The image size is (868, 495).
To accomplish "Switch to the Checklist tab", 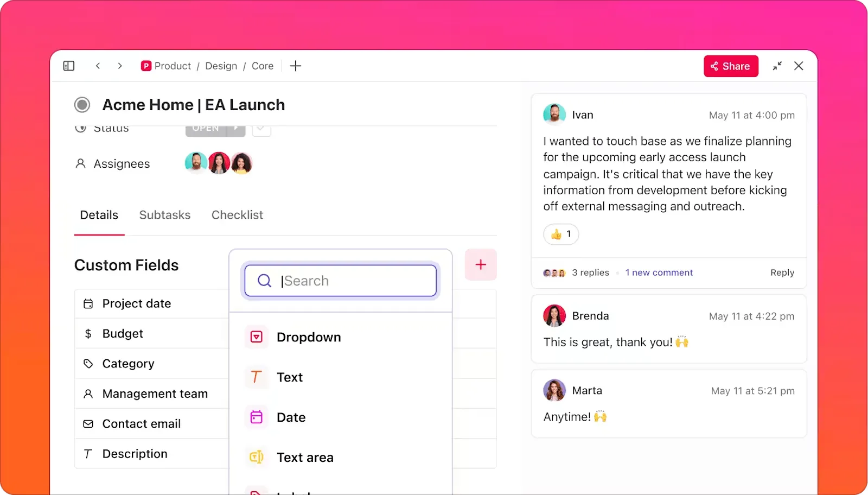I will [237, 215].
